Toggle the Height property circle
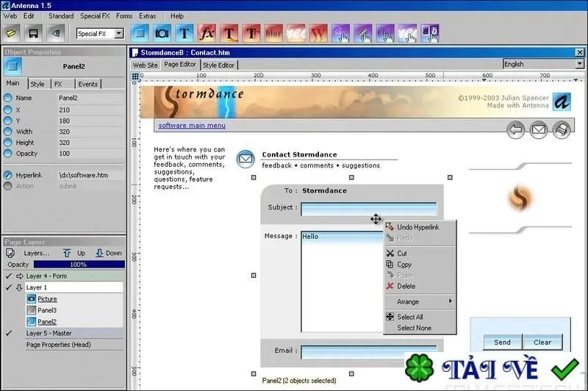The height and width of the screenshot is (391, 588). (8, 143)
